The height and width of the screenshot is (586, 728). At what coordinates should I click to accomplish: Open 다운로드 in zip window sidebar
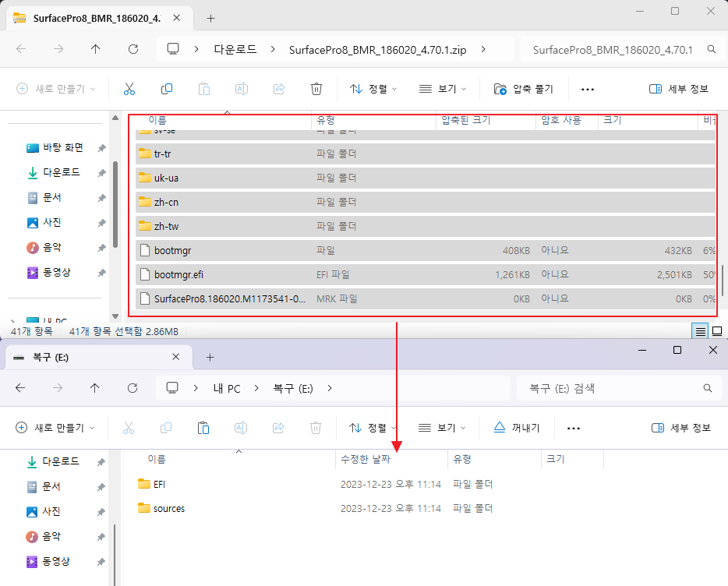62,172
